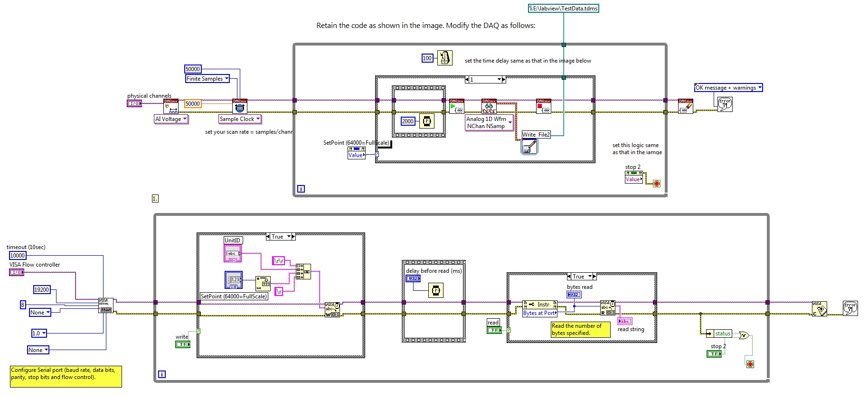Select the DAQmx Stop Task icon
The height and width of the screenshot is (398, 868).
(544, 106)
